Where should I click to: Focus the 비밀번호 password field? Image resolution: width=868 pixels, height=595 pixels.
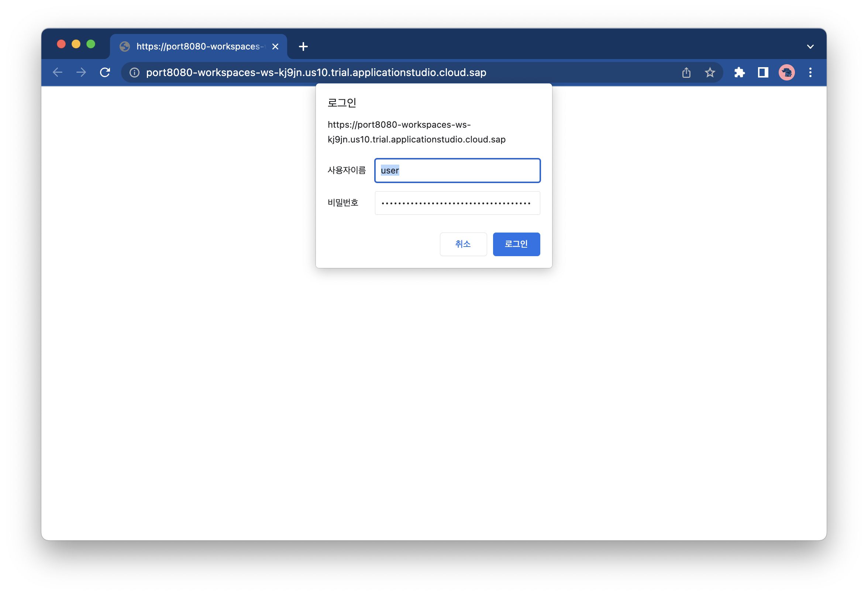pyautogui.click(x=457, y=203)
